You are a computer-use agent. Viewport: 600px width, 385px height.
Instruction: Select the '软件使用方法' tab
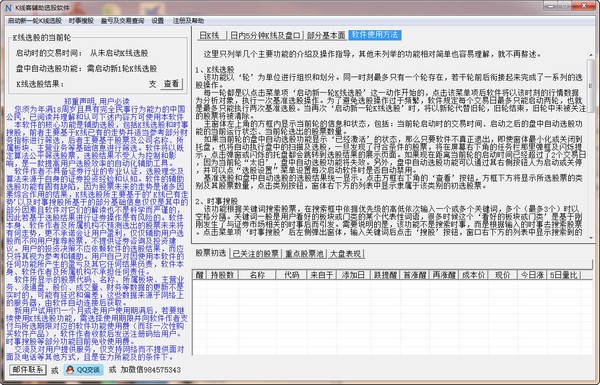click(x=375, y=35)
